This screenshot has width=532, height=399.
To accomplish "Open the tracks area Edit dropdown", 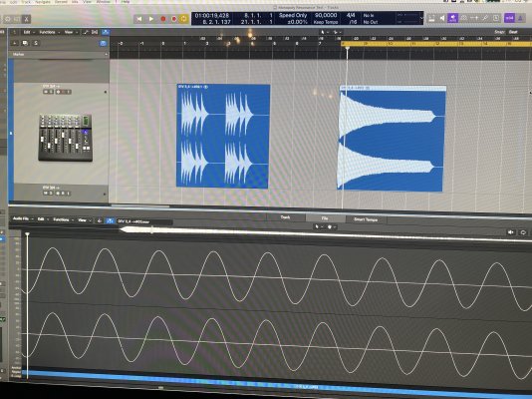I will pyautogui.click(x=28, y=32).
